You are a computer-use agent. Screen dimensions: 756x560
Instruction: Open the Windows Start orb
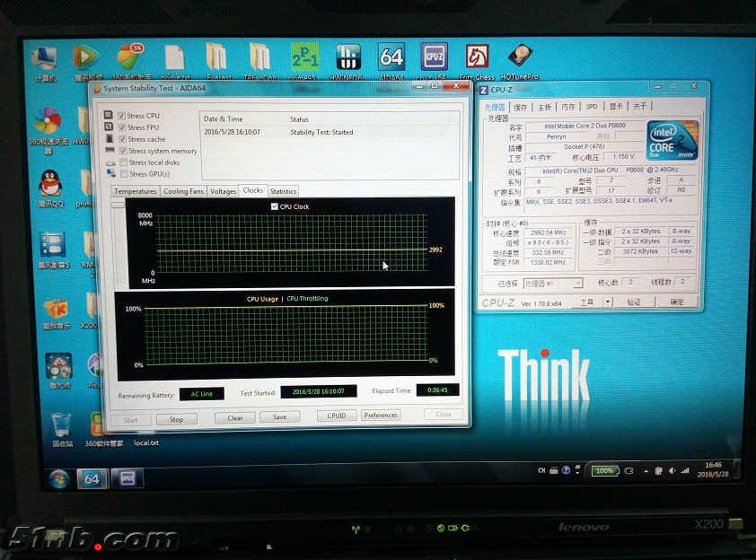[59, 478]
